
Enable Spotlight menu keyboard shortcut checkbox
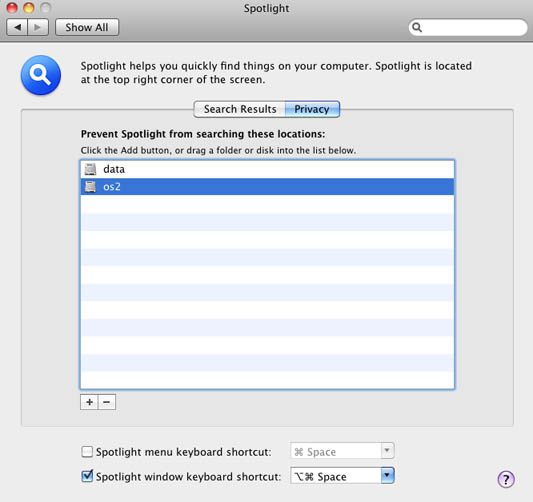pyautogui.click(x=87, y=452)
